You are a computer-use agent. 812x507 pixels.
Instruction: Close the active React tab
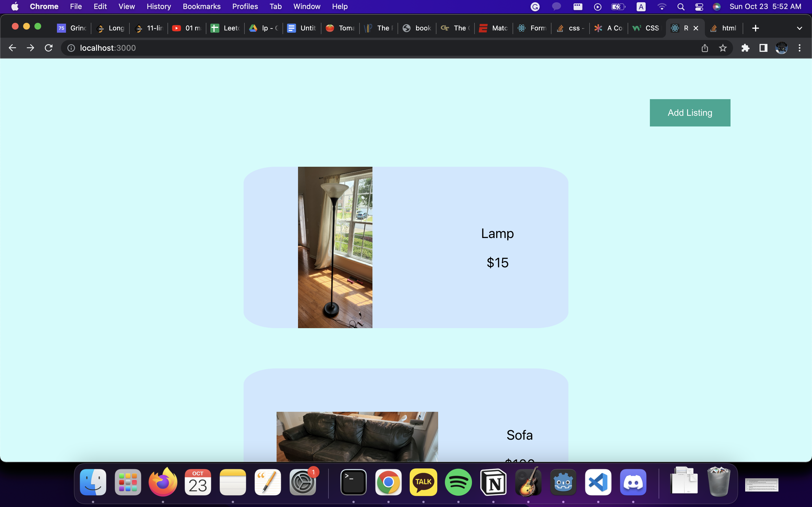[696, 28]
